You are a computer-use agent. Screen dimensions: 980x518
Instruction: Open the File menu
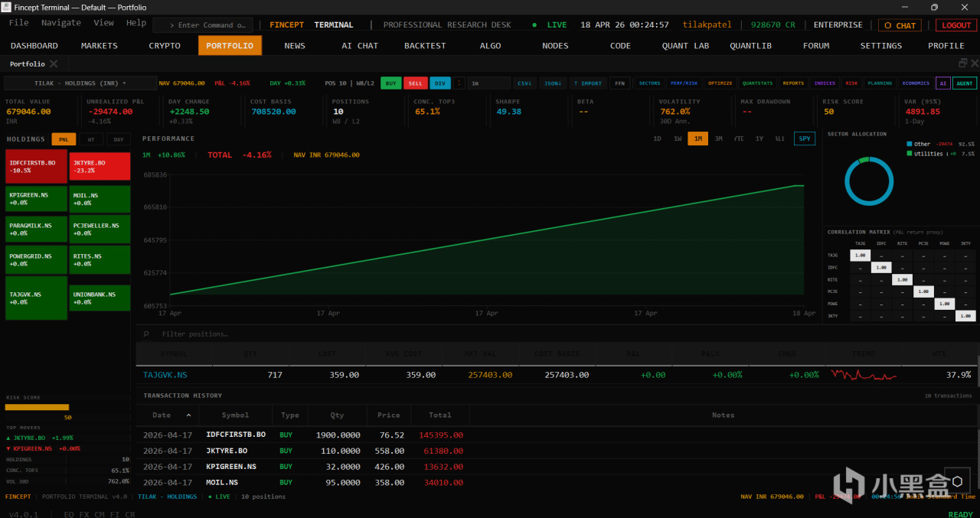tap(19, 23)
